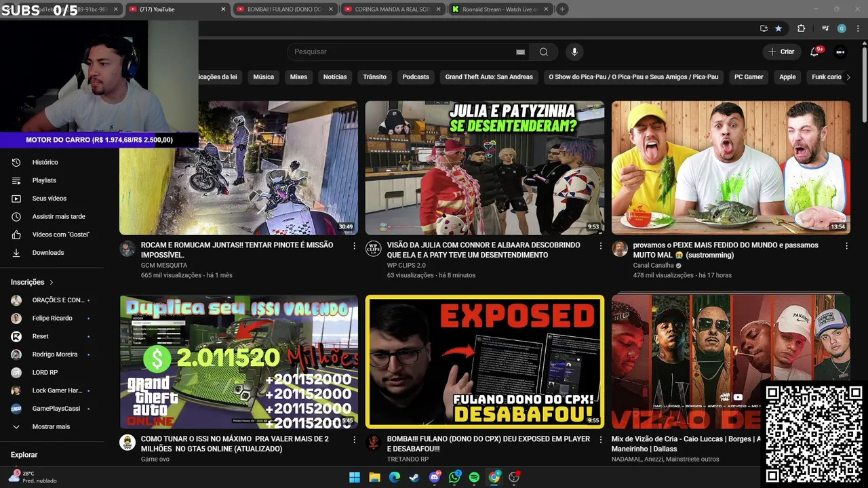Open a new browser tab
Viewport: 868px width, 488px height.
coord(562,9)
